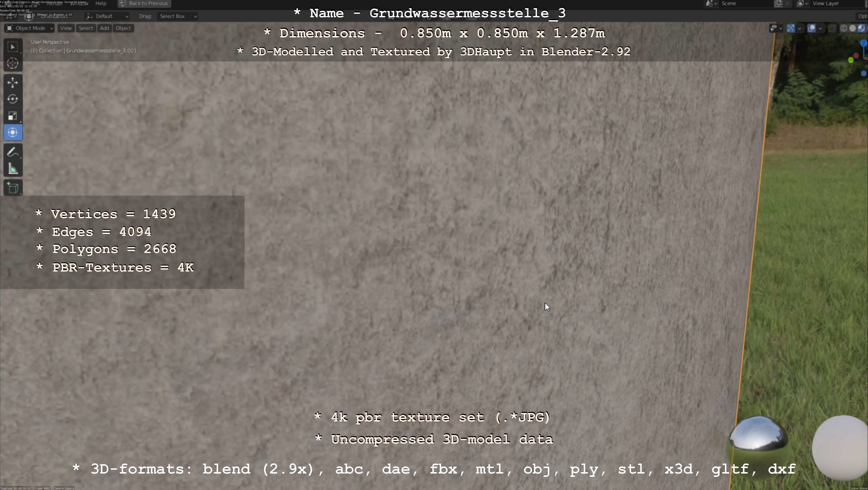Switch to wireframe viewport shading
Screen dimensions: 868x490
coord(843,28)
